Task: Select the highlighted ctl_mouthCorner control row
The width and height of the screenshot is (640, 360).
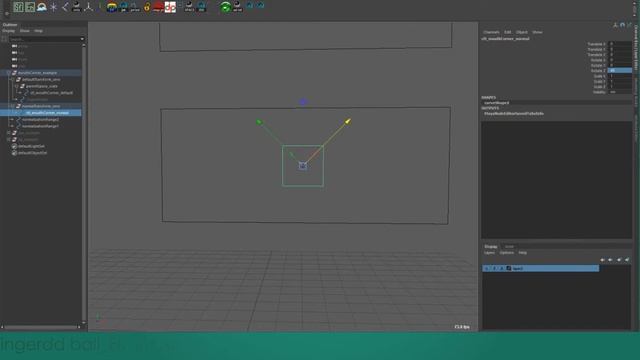Action: click(x=41, y=113)
